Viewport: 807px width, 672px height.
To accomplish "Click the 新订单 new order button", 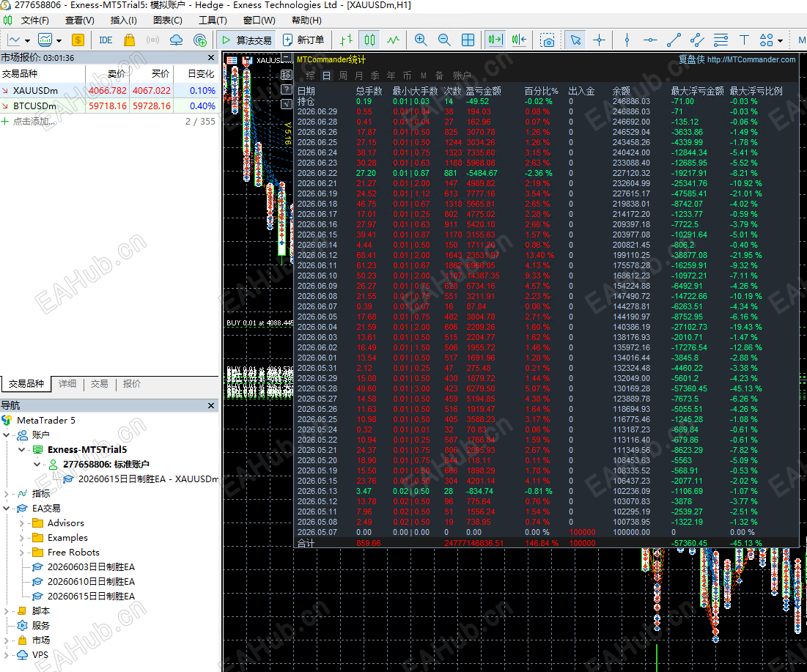I will coord(303,40).
